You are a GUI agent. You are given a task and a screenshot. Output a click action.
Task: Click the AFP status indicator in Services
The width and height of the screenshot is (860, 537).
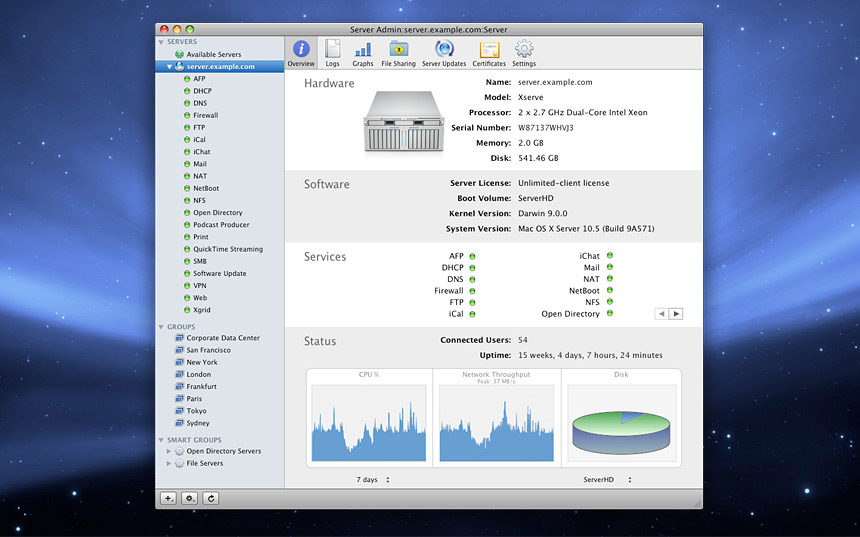click(x=472, y=256)
